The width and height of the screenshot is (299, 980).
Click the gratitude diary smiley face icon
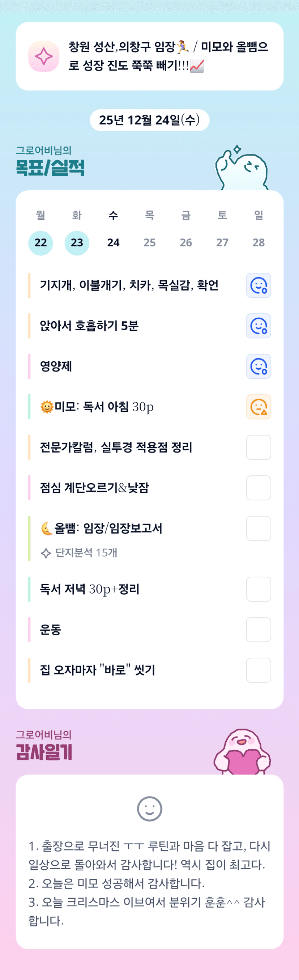[150, 809]
